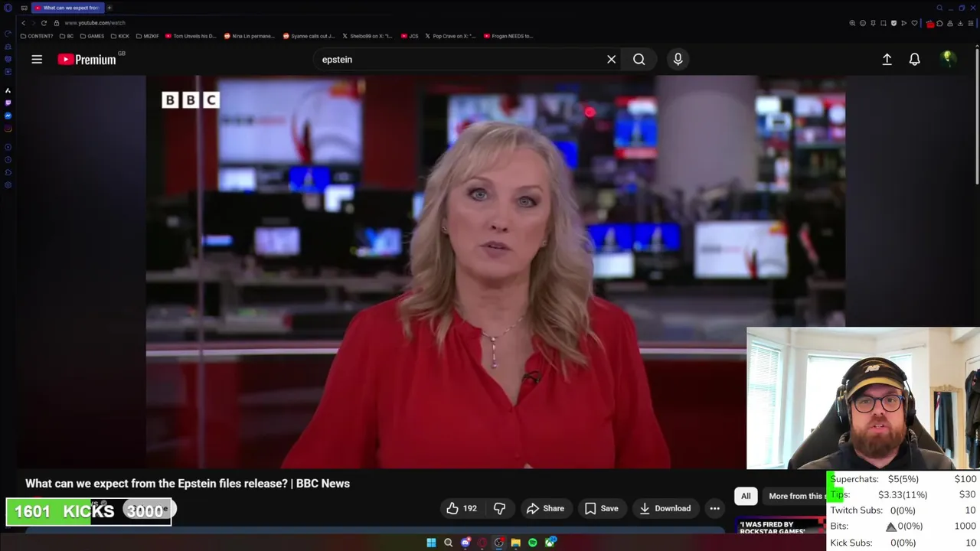Open YouTube notifications bell
Image resolution: width=980 pixels, height=551 pixels.
tap(914, 59)
